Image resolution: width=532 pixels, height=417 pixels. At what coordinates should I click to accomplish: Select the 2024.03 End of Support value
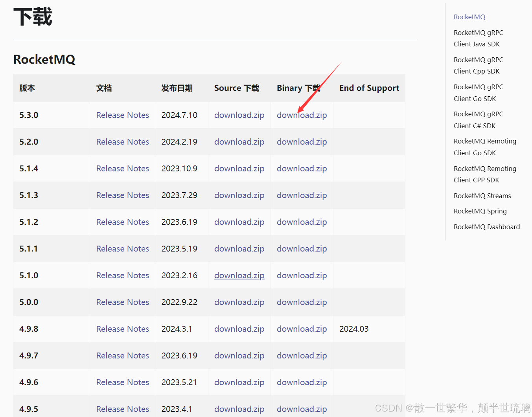(x=354, y=329)
